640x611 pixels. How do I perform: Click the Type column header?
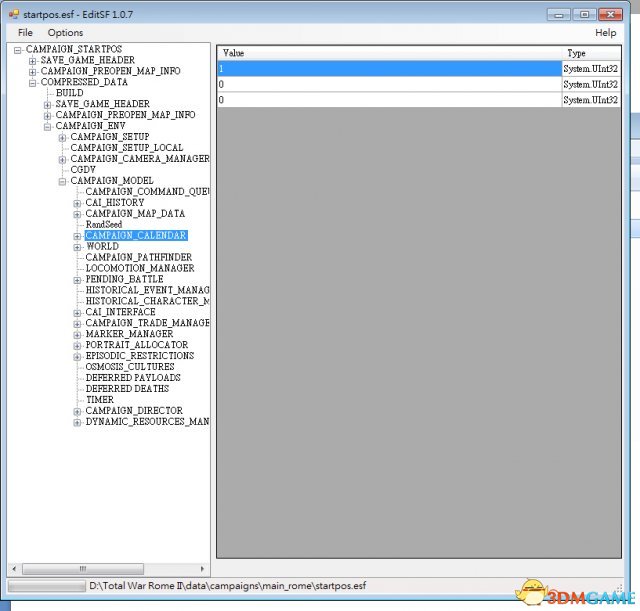point(590,53)
